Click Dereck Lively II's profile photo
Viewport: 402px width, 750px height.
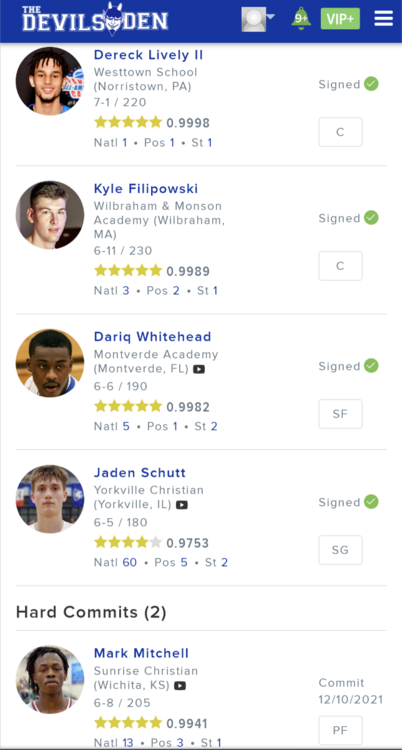50,81
